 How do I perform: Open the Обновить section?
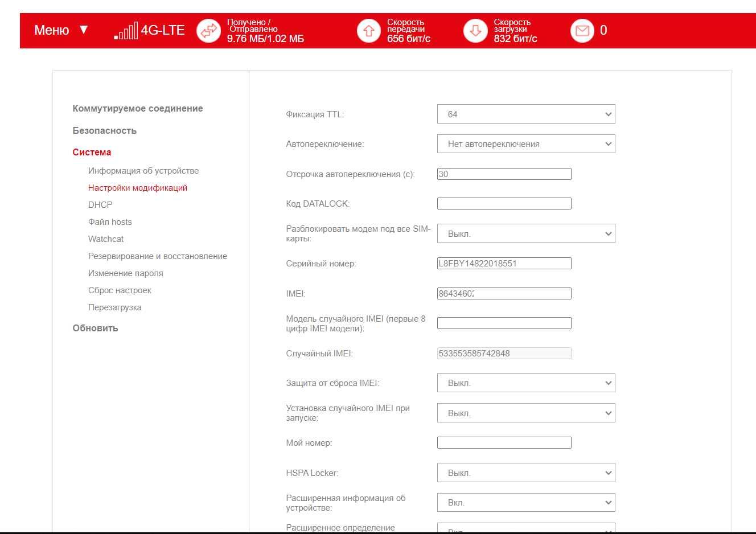[95, 328]
